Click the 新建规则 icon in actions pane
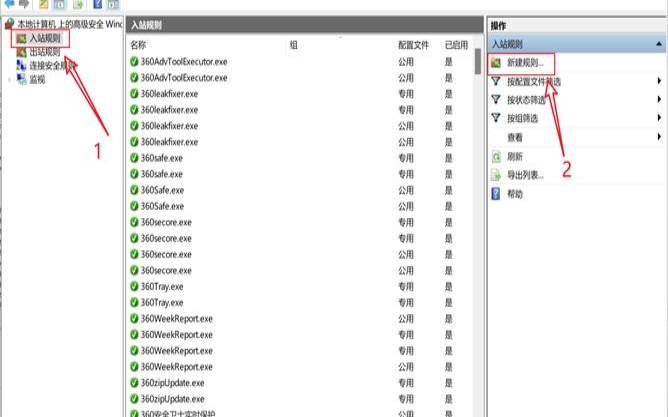Screen dimensions: 668x417 [x=495, y=64]
